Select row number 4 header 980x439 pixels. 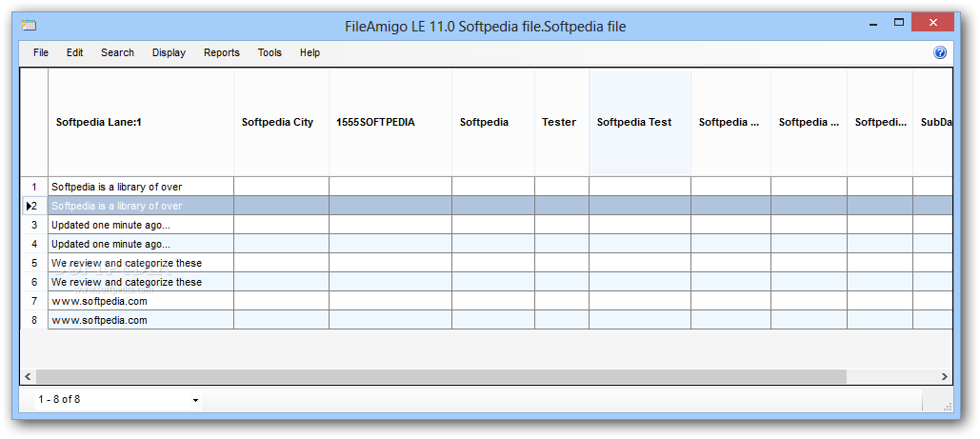34,244
